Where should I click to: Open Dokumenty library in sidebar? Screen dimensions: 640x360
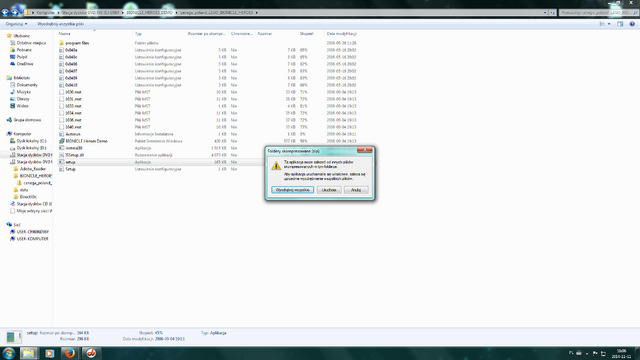pyautogui.click(x=27, y=85)
